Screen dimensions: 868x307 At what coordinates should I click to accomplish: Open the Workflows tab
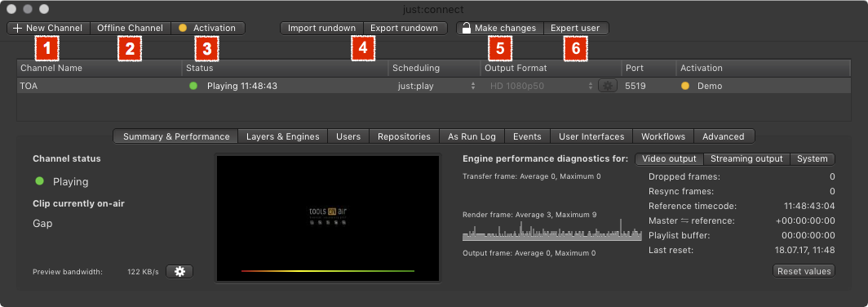tap(663, 136)
